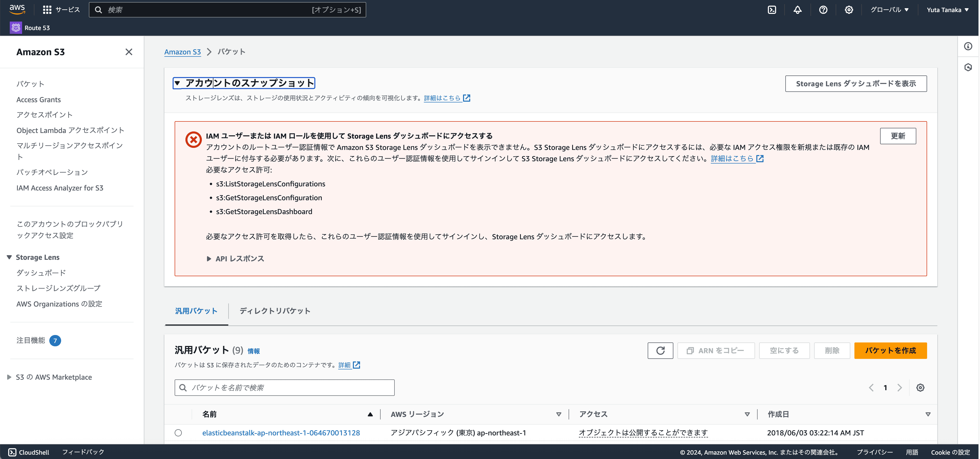Go to previous page of buckets
Viewport: 980px width, 459px height.
click(871, 388)
